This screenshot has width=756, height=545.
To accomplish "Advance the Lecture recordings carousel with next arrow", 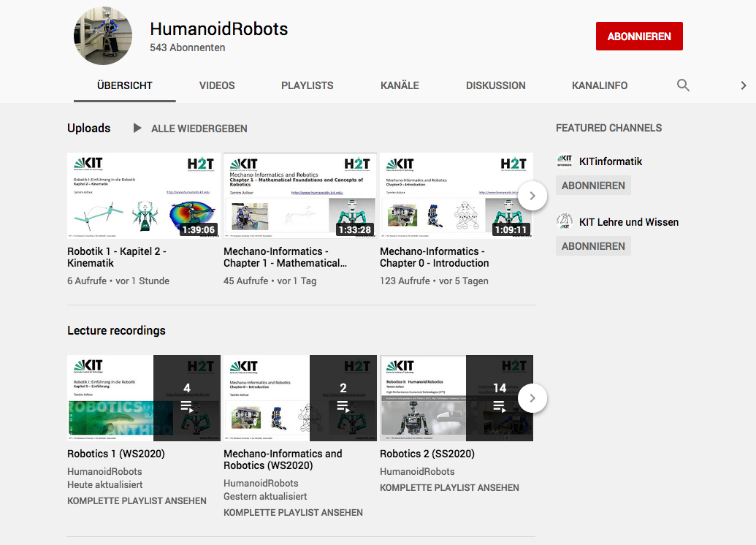I will point(532,398).
